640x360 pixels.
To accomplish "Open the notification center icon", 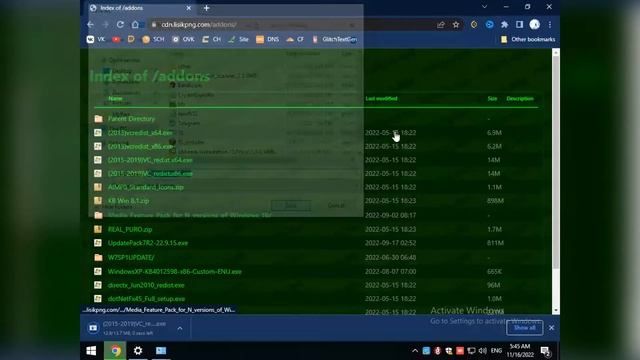I will pos(545,351).
